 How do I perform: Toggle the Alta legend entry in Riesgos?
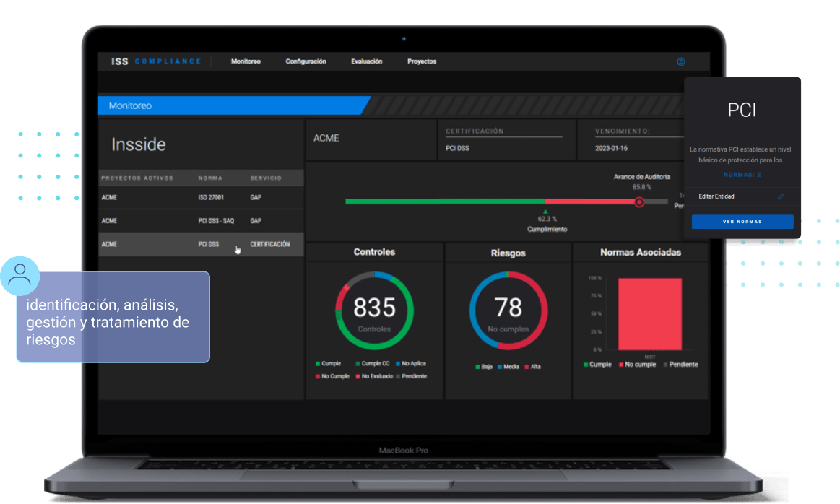pyautogui.click(x=534, y=367)
